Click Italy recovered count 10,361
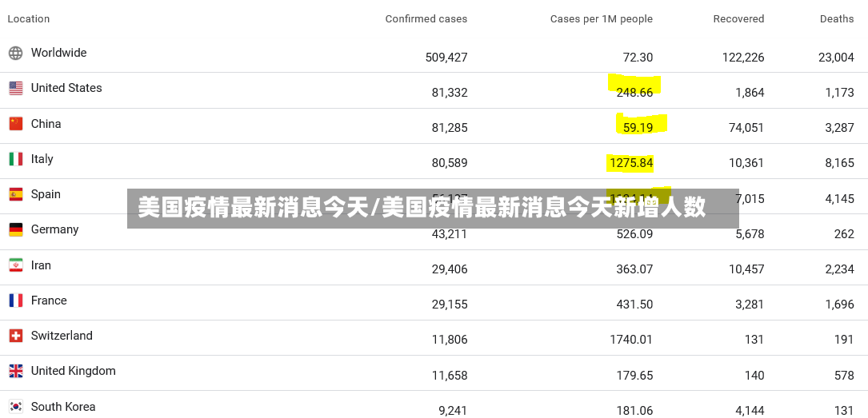 [746, 163]
